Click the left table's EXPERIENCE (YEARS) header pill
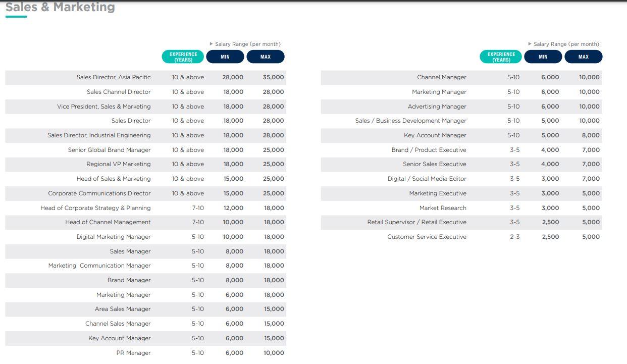The height and width of the screenshot is (364, 627). 183,57
